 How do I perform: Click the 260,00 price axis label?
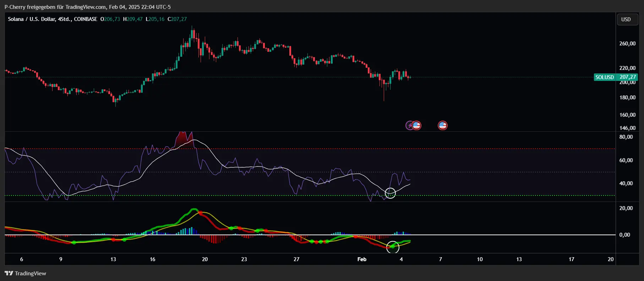click(x=627, y=44)
